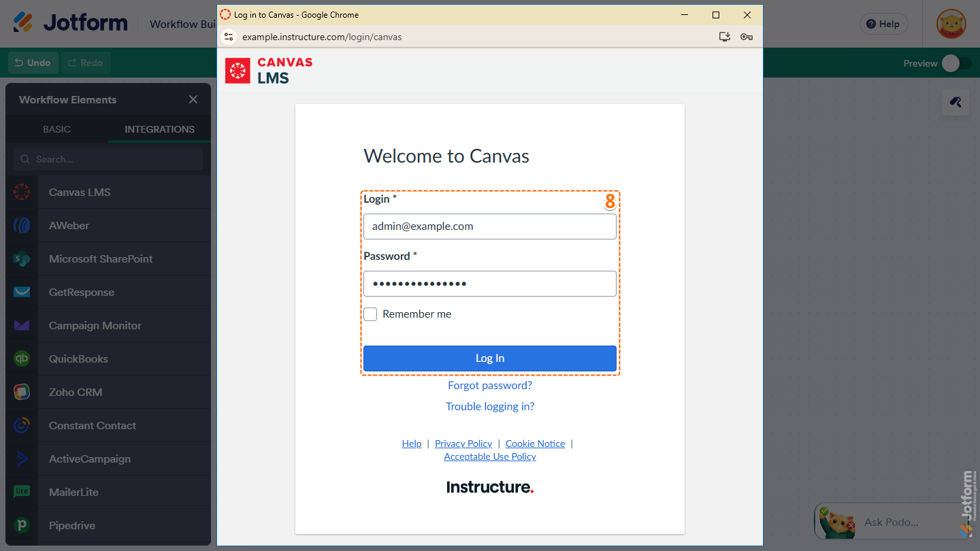Screen dimensions: 980x551
Task: Check the Remember me checkbox
Action: (x=370, y=314)
